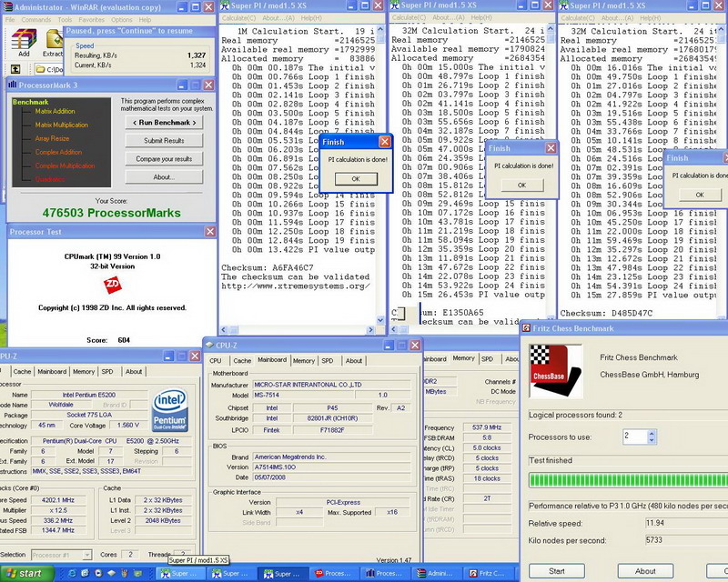Click the ChessBase logo in Fritz Benchmark

pos(556,371)
